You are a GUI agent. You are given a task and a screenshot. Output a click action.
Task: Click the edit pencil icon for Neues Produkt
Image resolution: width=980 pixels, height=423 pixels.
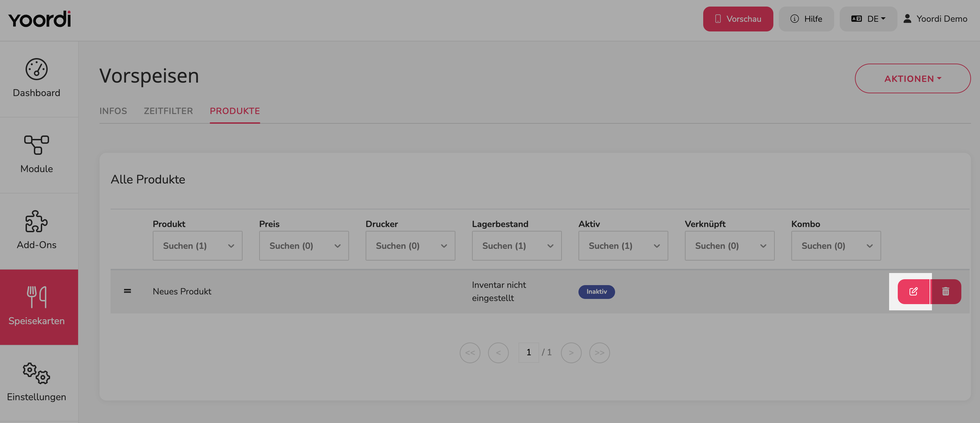point(913,292)
